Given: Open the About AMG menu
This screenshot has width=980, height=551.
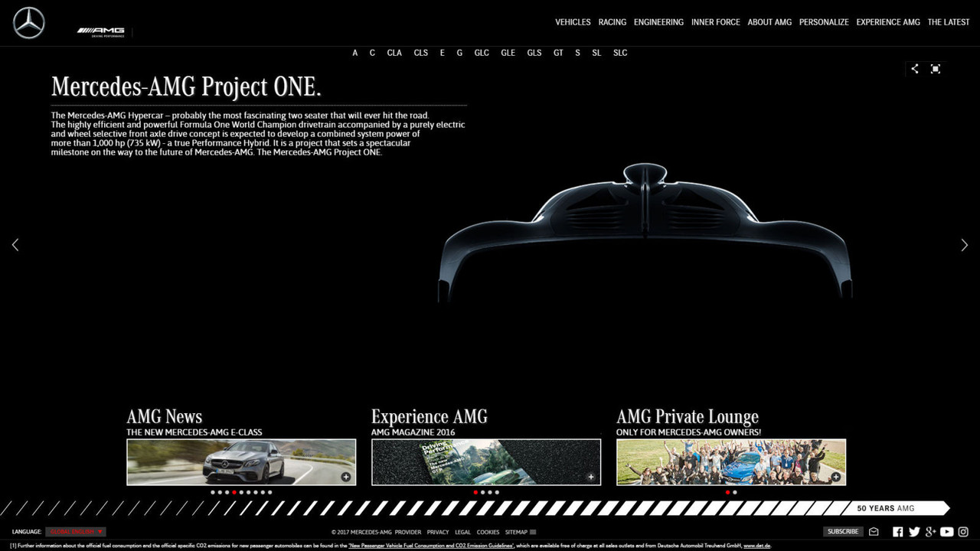Looking at the screenshot, I should (769, 22).
